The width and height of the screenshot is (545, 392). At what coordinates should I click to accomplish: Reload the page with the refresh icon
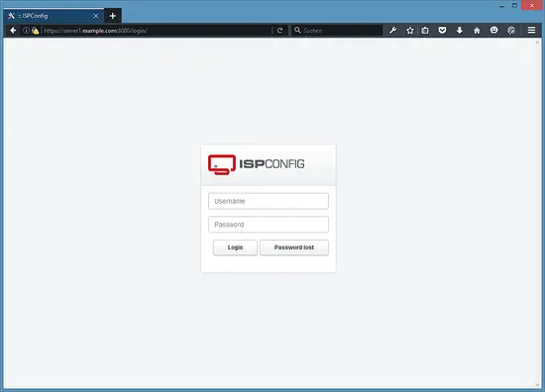[x=279, y=31]
